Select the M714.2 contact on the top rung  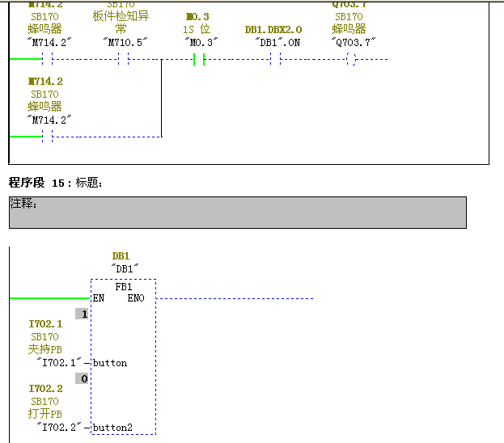pyautogui.click(x=48, y=59)
